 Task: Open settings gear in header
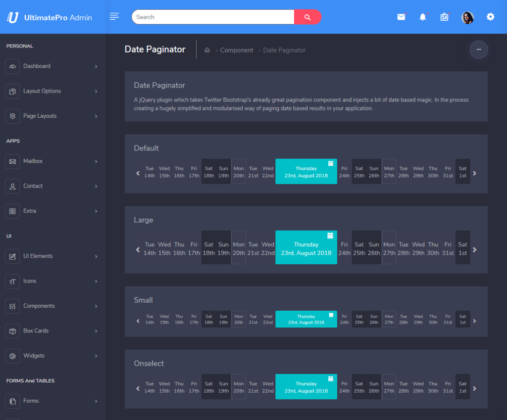[x=491, y=17]
